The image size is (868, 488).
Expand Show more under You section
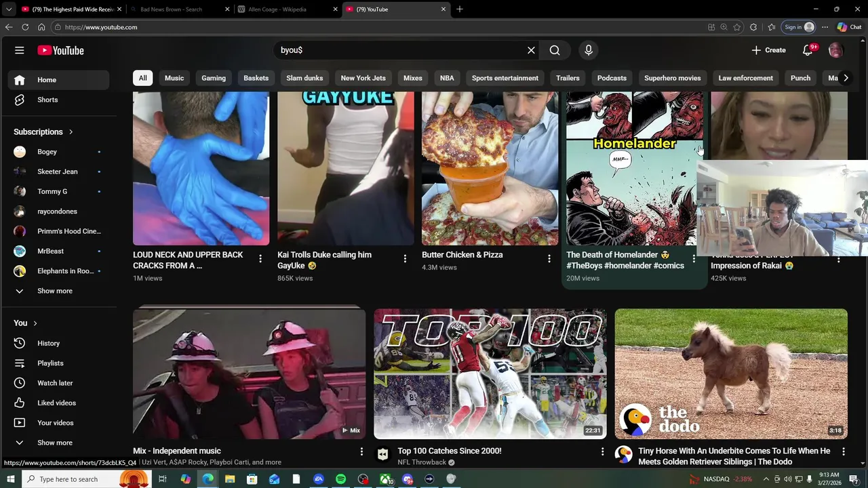coord(58,443)
